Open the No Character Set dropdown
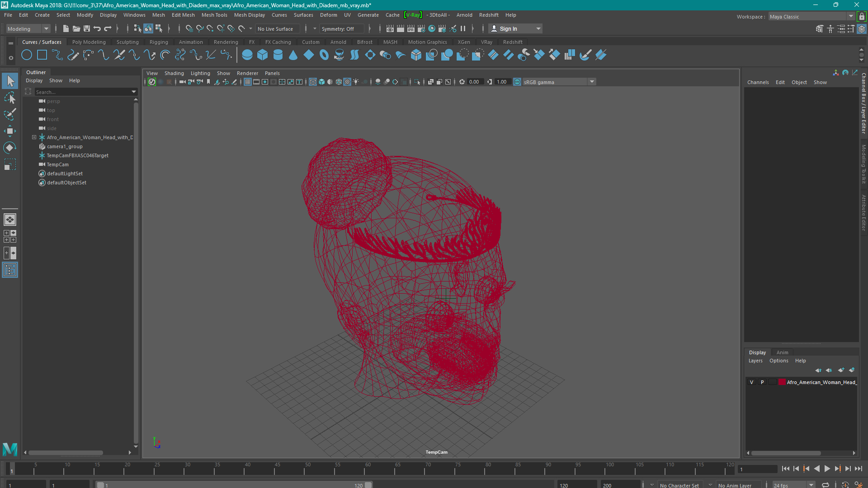The height and width of the screenshot is (488, 868). point(680,485)
